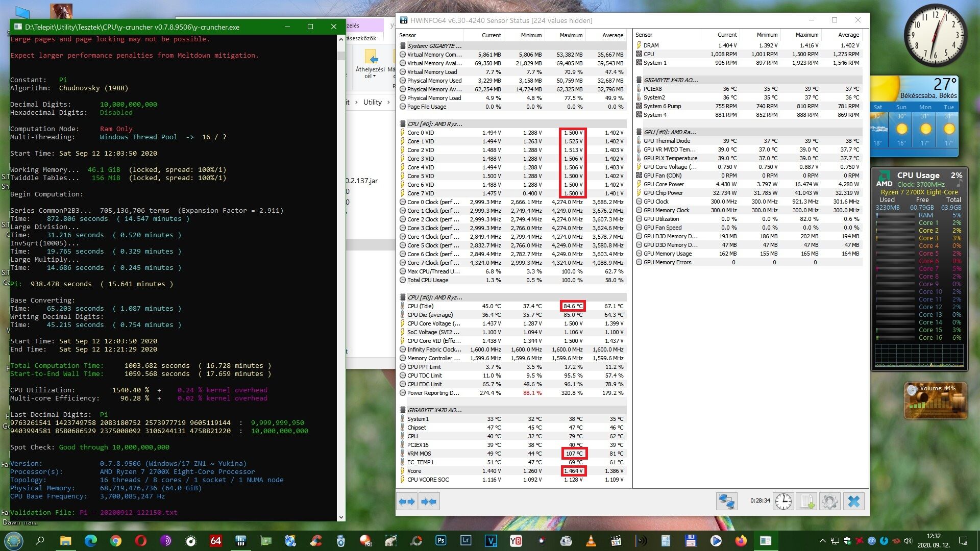Select GPU Chip Power row
The height and width of the screenshot is (551, 980).
click(x=749, y=193)
